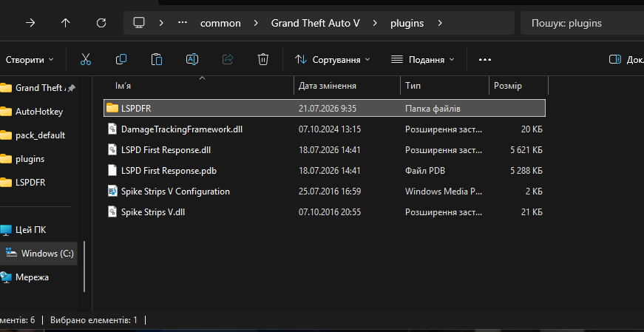Click the Paste clipboard icon
Screen dimensions: 644x332
(x=157, y=60)
